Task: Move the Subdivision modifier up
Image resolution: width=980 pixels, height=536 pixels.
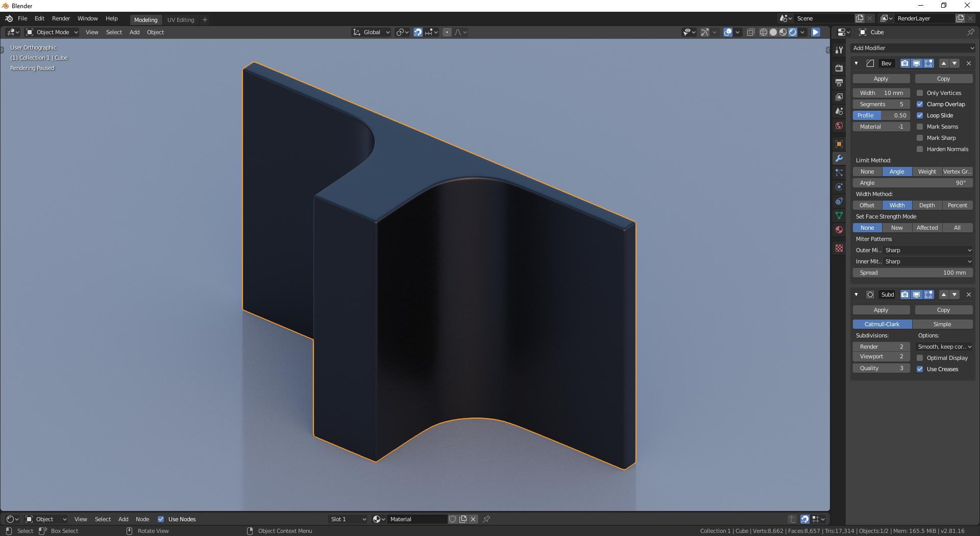Action: pyautogui.click(x=943, y=295)
